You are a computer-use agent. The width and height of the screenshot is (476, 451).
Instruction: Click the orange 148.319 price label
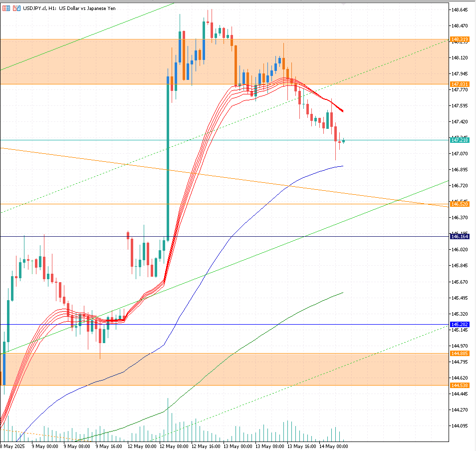tap(460, 39)
